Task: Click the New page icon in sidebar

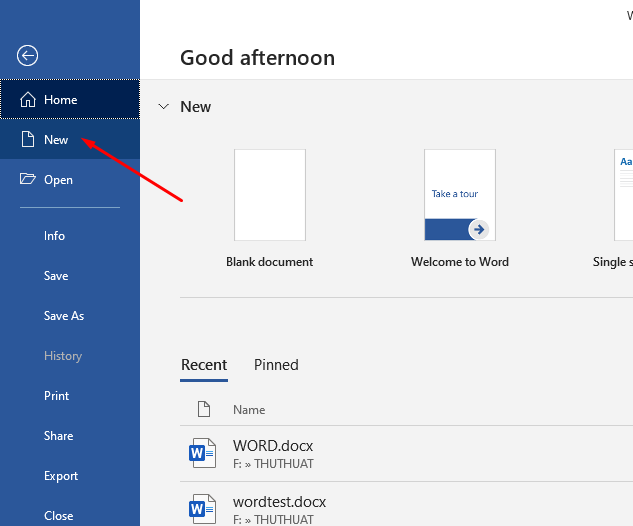Action: pos(28,139)
